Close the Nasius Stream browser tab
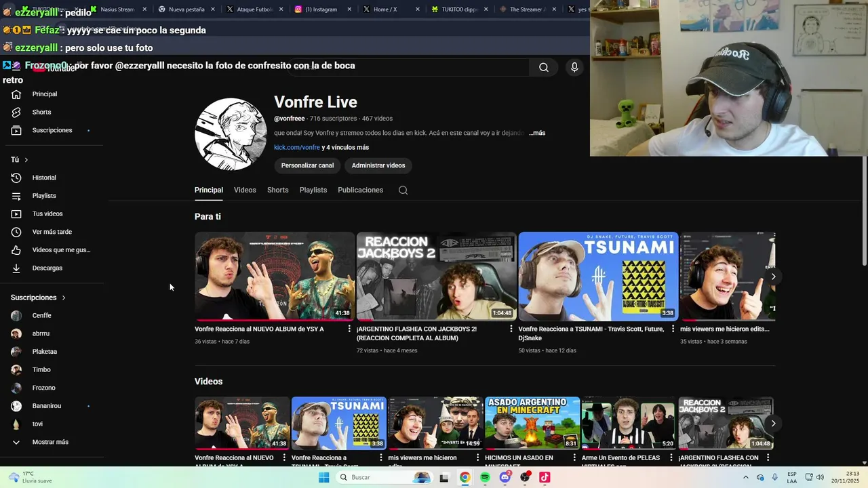 (144, 9)
